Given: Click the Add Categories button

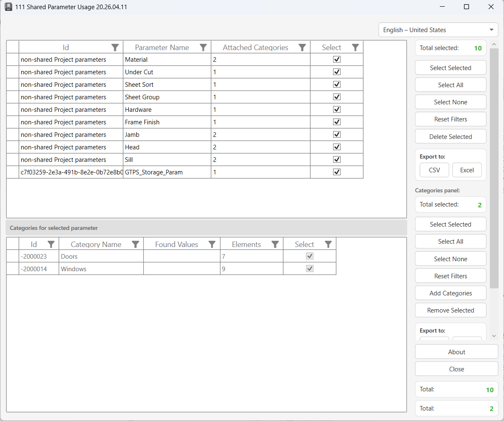Looking at the screenshot, I should click(x=450, y=293).
